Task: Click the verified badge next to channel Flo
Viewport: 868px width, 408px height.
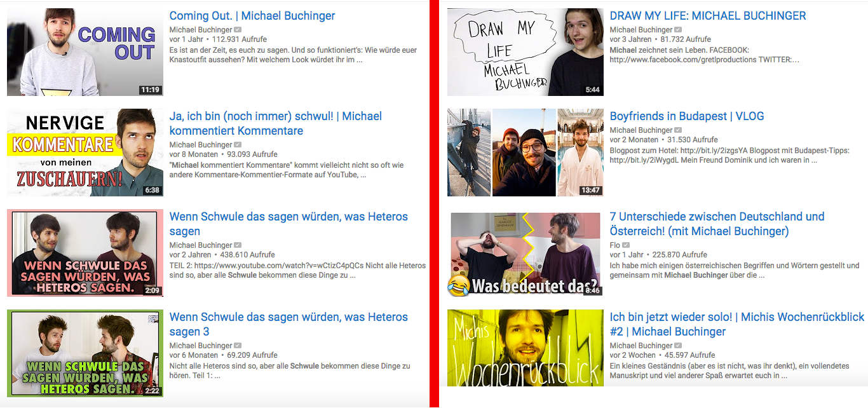Action: pyautogui.click(x=626, y=245)
